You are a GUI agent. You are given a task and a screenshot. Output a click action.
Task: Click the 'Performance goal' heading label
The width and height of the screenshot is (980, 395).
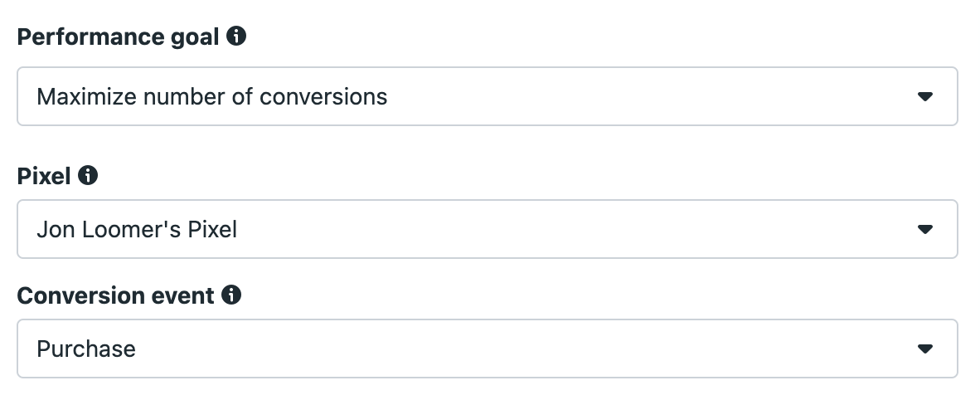coord(118,37)
